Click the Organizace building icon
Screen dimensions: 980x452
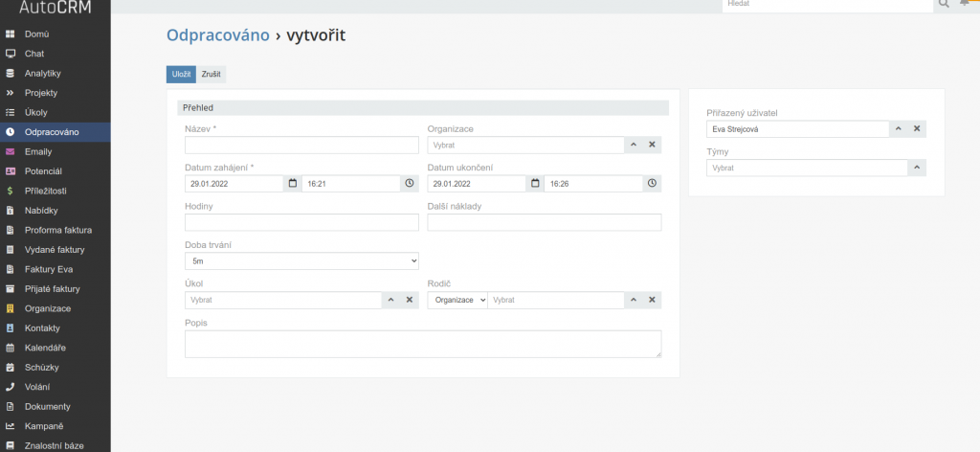tap(10, 308)
